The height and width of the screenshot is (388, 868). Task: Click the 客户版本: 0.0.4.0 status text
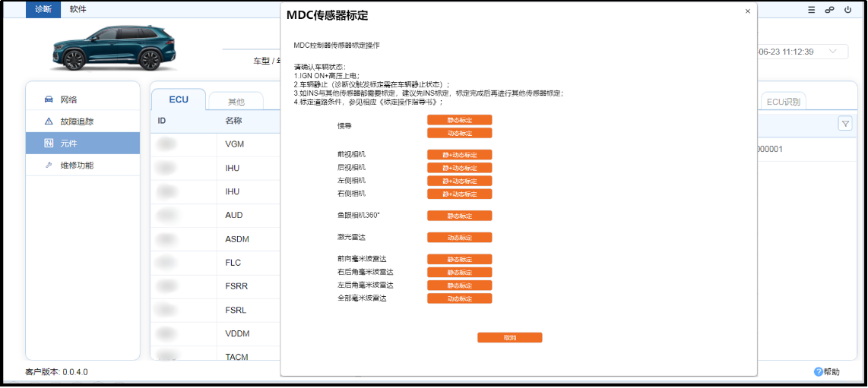click(56, 372)
